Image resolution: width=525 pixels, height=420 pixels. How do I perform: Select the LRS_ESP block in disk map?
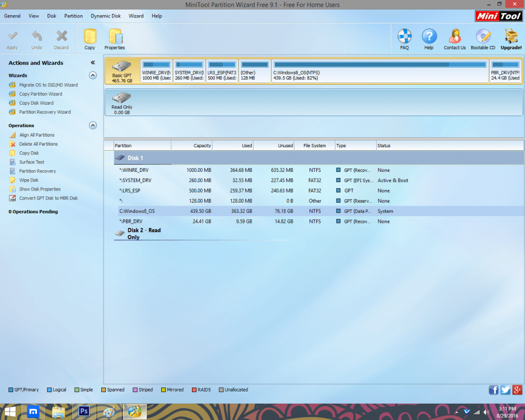(222, 71)
